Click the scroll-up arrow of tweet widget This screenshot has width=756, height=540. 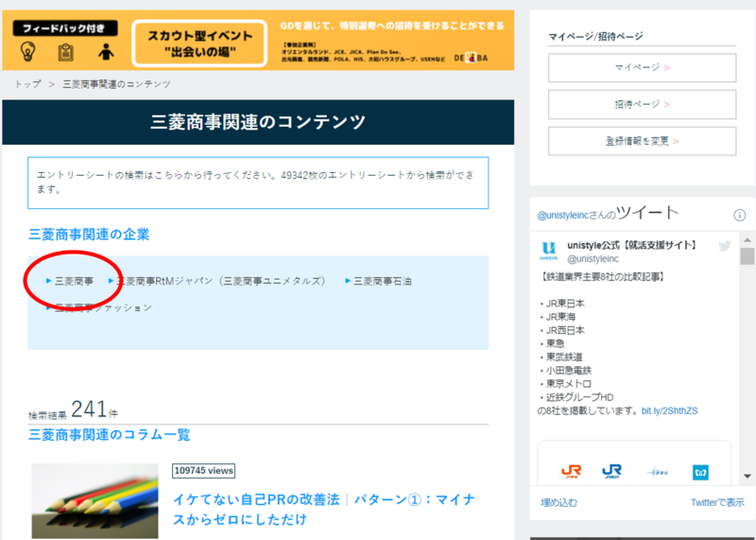(x=747, y=237)
